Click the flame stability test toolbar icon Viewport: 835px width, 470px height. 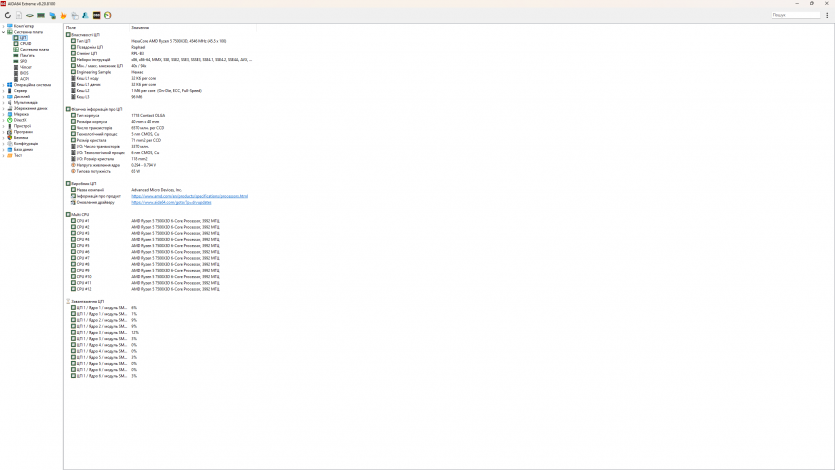pyautogui.click(x=64, y=15)
